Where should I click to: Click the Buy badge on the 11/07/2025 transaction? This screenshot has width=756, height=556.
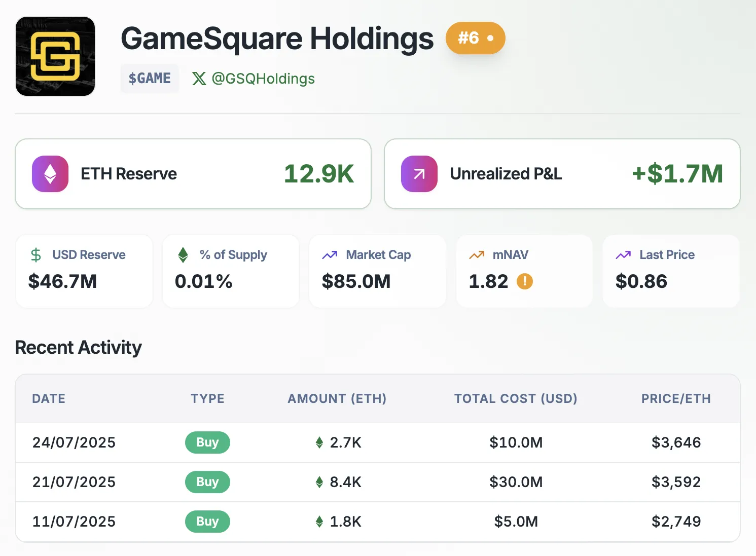click(x=207, y=521)
